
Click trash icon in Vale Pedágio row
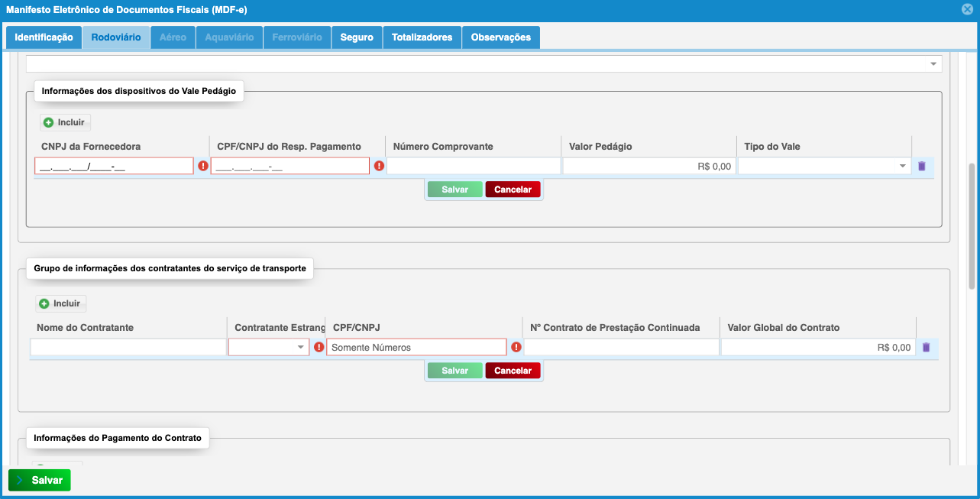921,167
